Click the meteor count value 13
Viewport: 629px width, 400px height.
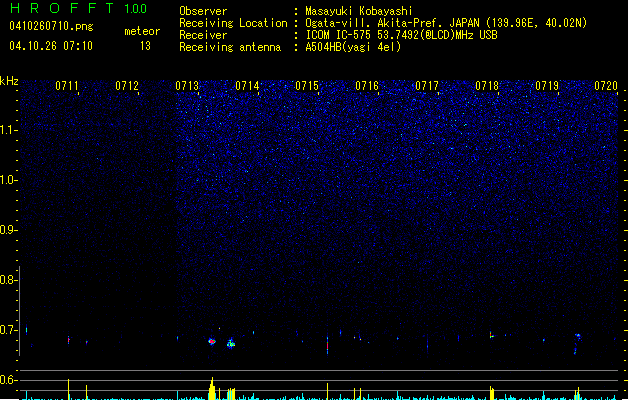click(x=145, y=46)
